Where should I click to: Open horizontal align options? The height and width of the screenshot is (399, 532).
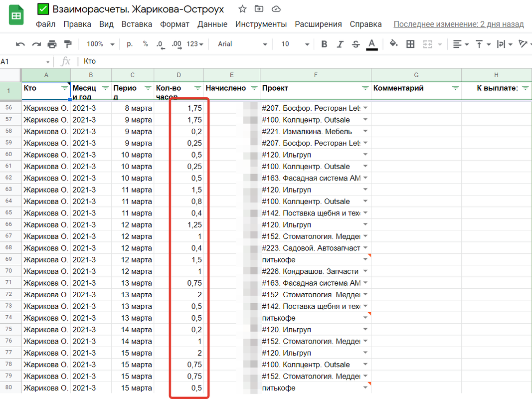(461, 44)
